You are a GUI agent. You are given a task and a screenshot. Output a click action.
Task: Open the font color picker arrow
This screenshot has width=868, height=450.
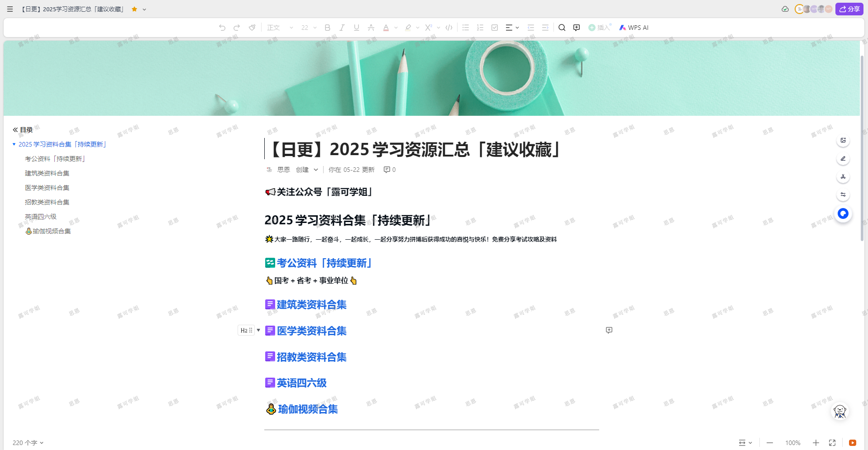pyautogui.click(x=396, y=28)
